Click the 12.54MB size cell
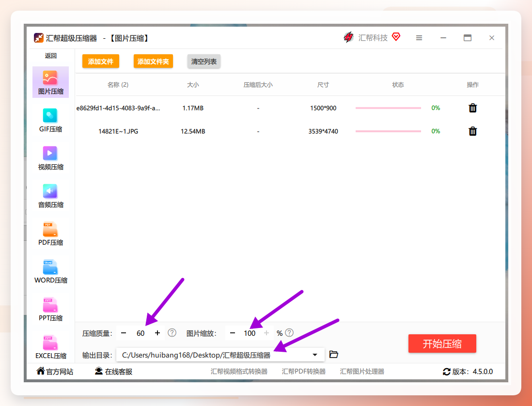The height and width of the screenshot is (406, 532). tap(193, 131)
